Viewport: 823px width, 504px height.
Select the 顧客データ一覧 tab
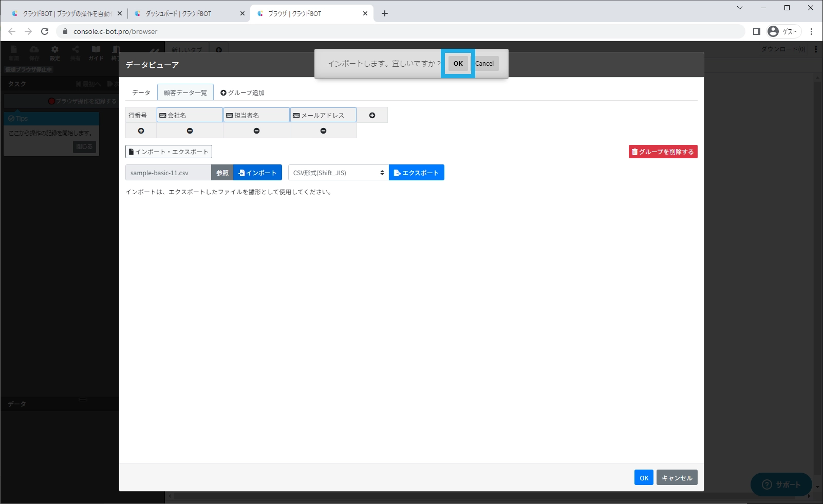[x=185, y=92]
